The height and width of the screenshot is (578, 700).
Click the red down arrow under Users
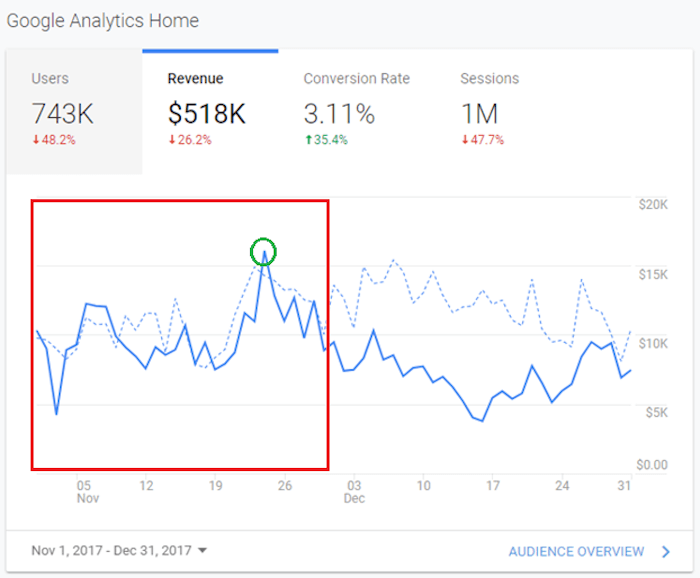click(36, 140)
